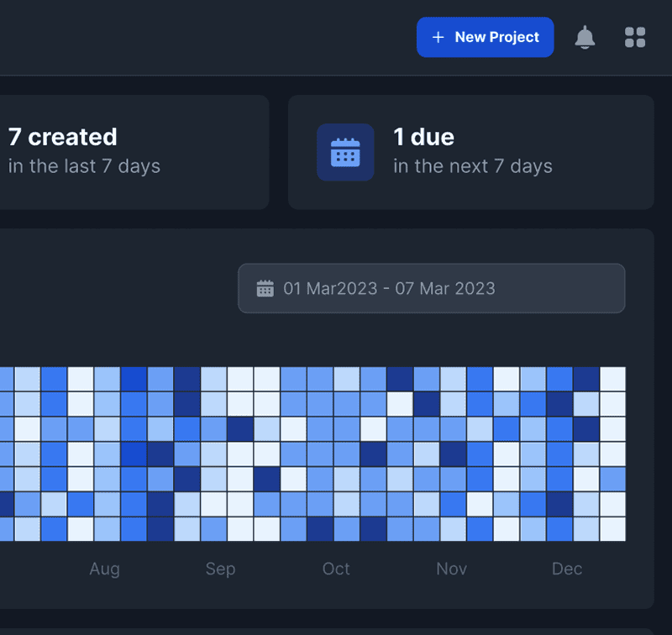
Task: Click the Sep month label
Action: point(220,569)
